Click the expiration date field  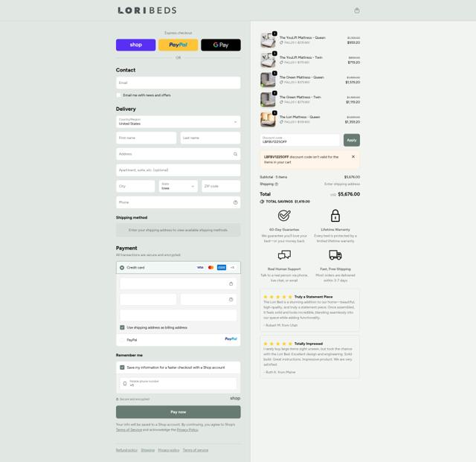pyautogui.click(x=148, y=300)
